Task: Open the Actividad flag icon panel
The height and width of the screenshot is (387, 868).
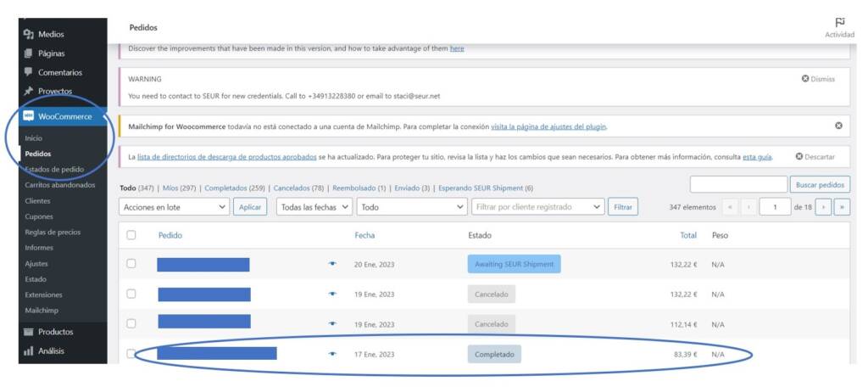Action: pos(839,22)
